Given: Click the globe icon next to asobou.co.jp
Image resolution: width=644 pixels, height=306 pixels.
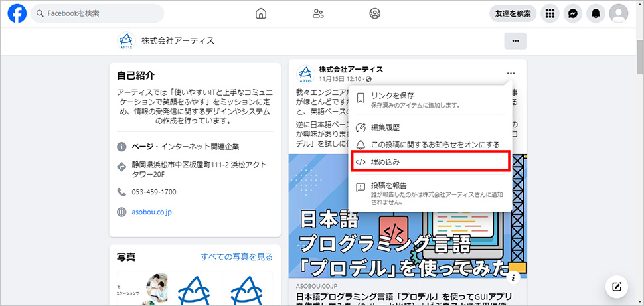Looking at the screenshot, I should click(121, 212).
